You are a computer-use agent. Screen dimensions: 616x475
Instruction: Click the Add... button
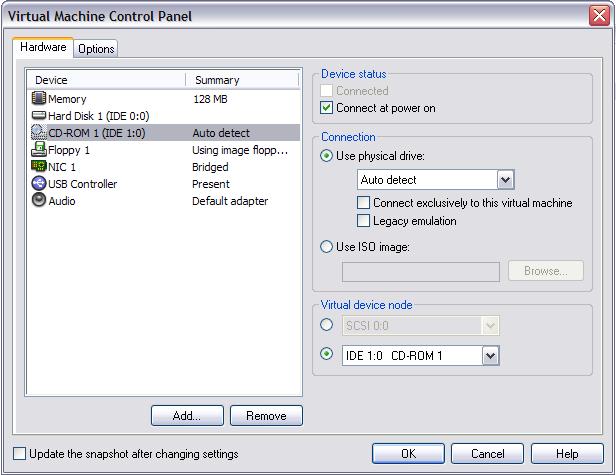pyautogui.click(x=187, y=415)
